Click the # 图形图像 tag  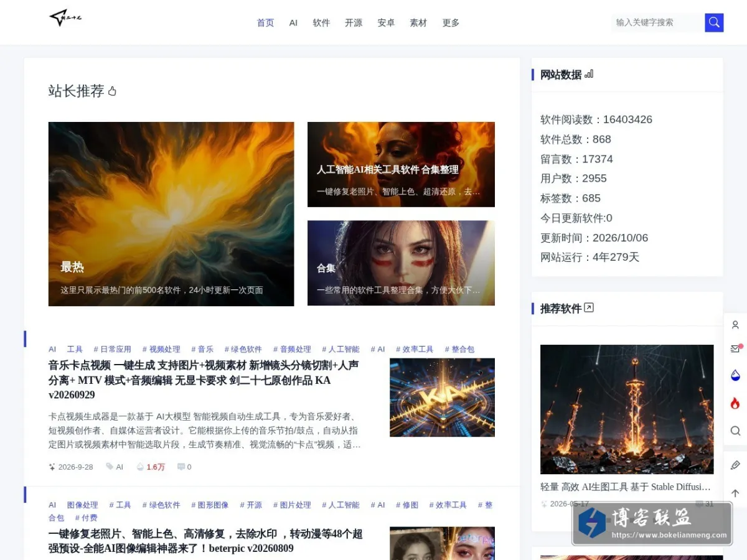click(x=210, y=505)
